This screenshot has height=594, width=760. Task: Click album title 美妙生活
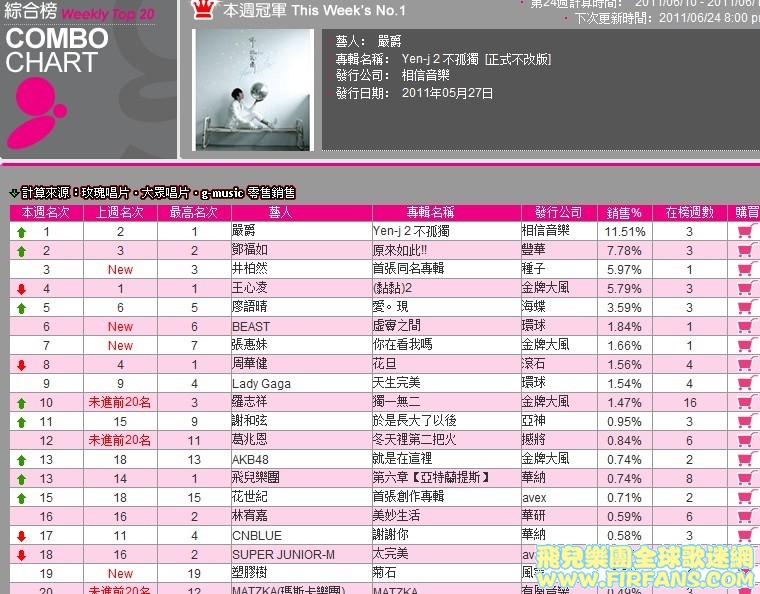coord(396,516)
